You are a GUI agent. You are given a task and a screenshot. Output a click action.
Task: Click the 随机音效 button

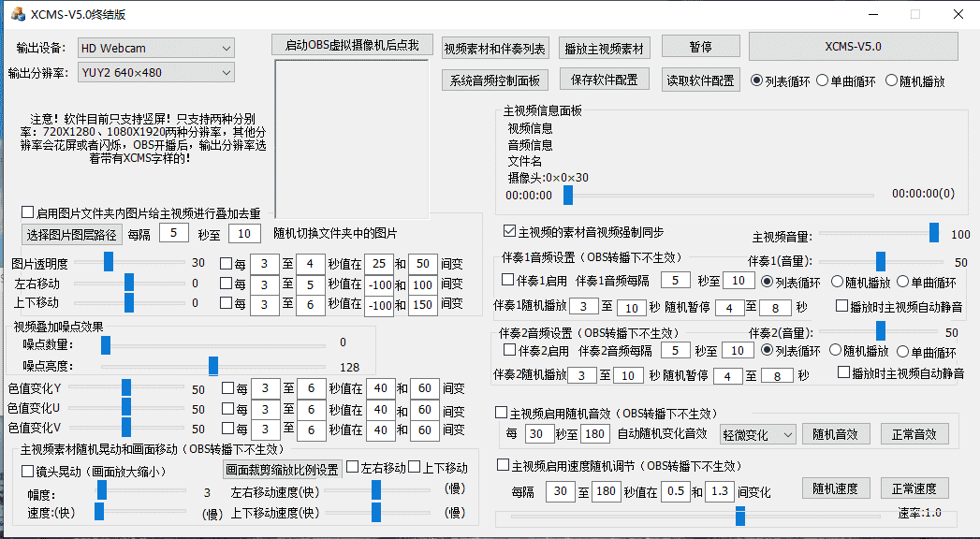(x=836, y=433)
